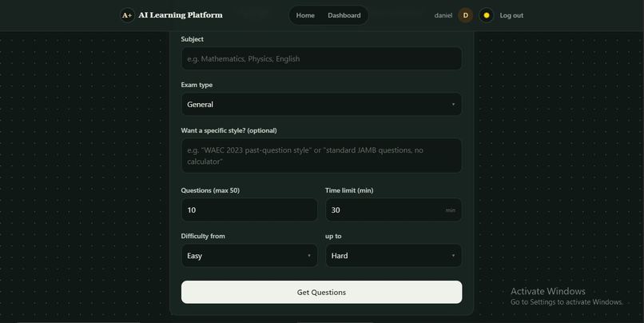
Task: Click the daniel username text
Action: [x=443, y=15]
